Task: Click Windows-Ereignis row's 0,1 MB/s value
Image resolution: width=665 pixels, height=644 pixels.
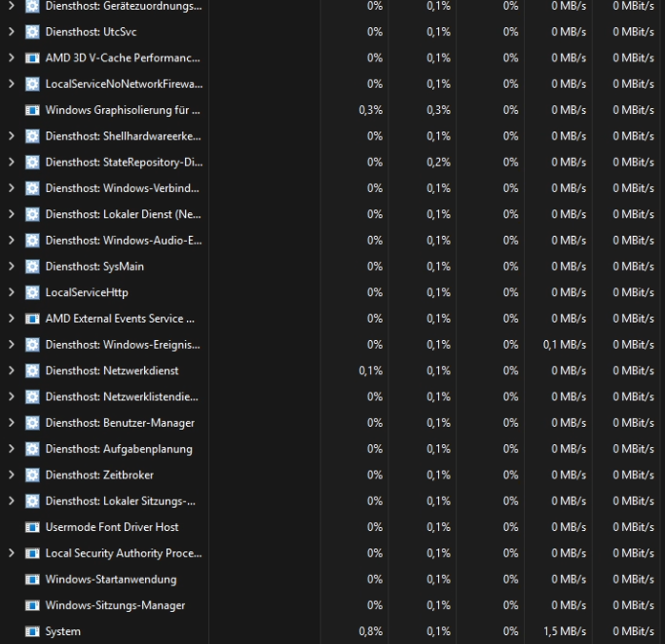Action: tap(565, 345)
